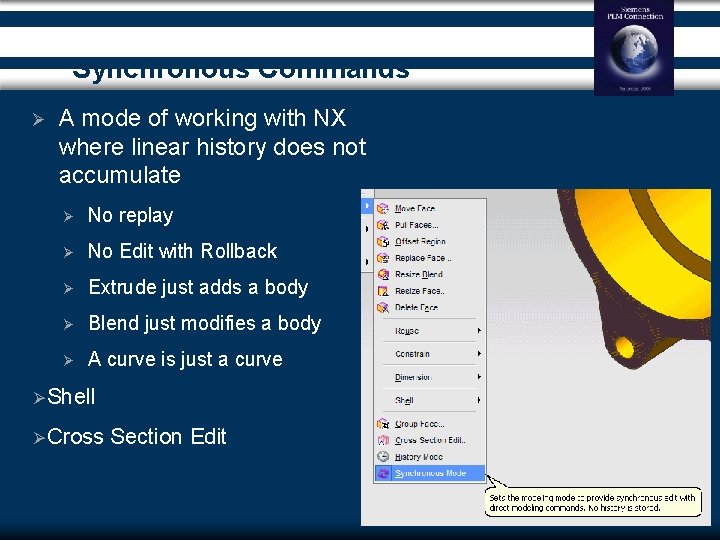The width and height of the screenshot is (720, 540).
Task: Open the Constrain submenu label
Action: 412,354
